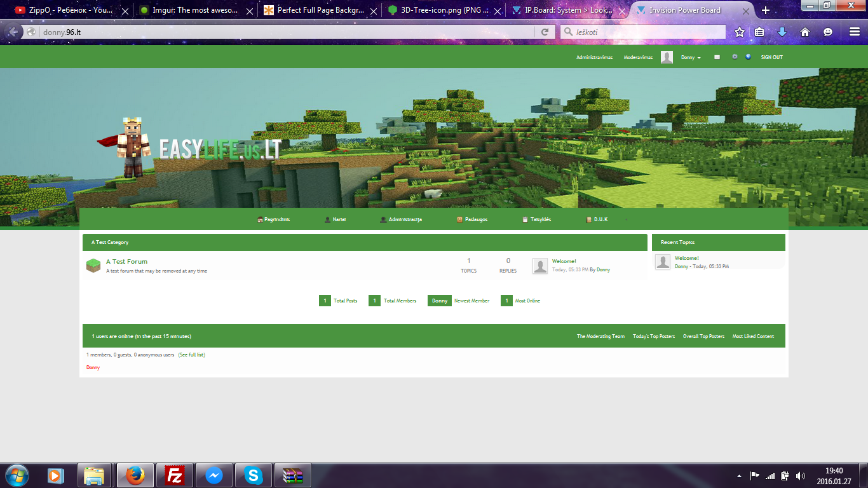This screenshot has height=488, width=868.
Task: Click the Newest Member Donny badge
Action: click(440, 301)
